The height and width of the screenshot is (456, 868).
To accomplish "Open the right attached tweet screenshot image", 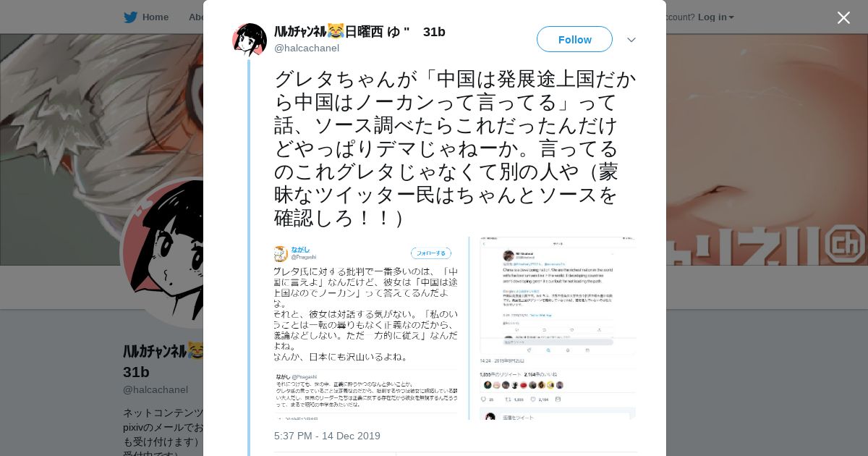I will (553, 328).
